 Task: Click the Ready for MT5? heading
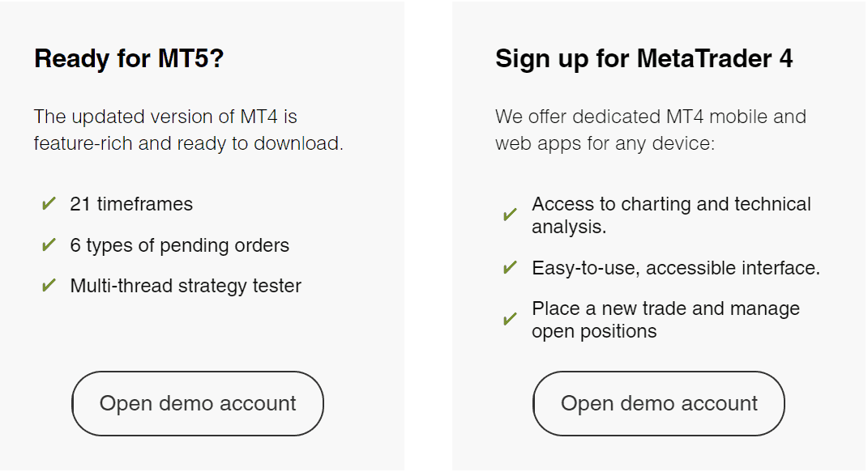point(129,58)
